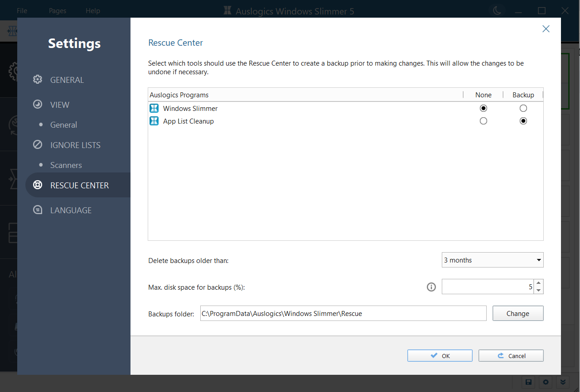Open the General subpage under VIEW
The image size is (580, 392).
63,125
